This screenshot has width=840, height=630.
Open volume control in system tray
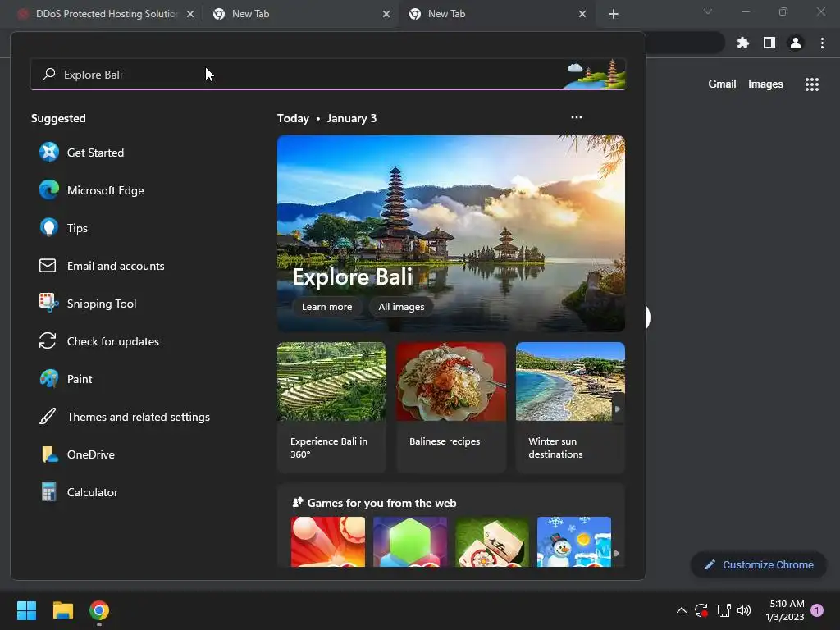744,610
